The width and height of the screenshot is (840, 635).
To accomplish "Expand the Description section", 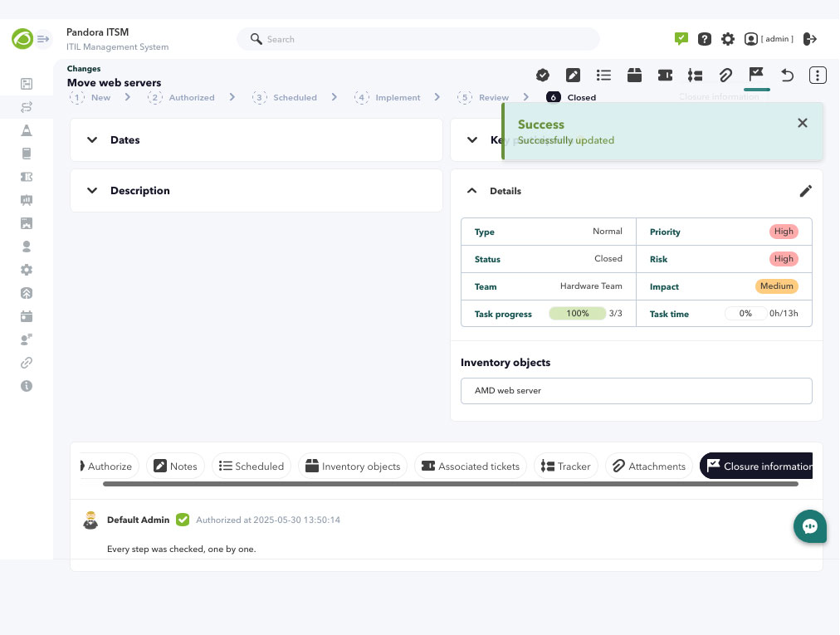I will 92,191.
